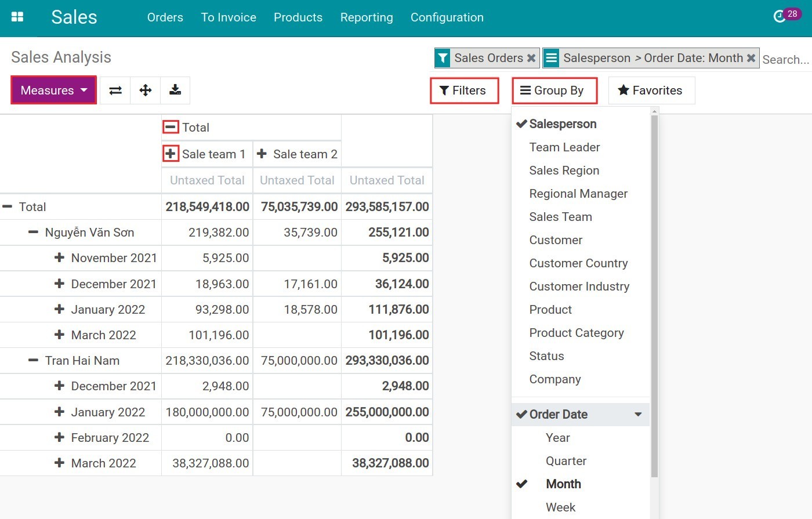Group by Customer
The image size is (812, 519).
(581, 240)
